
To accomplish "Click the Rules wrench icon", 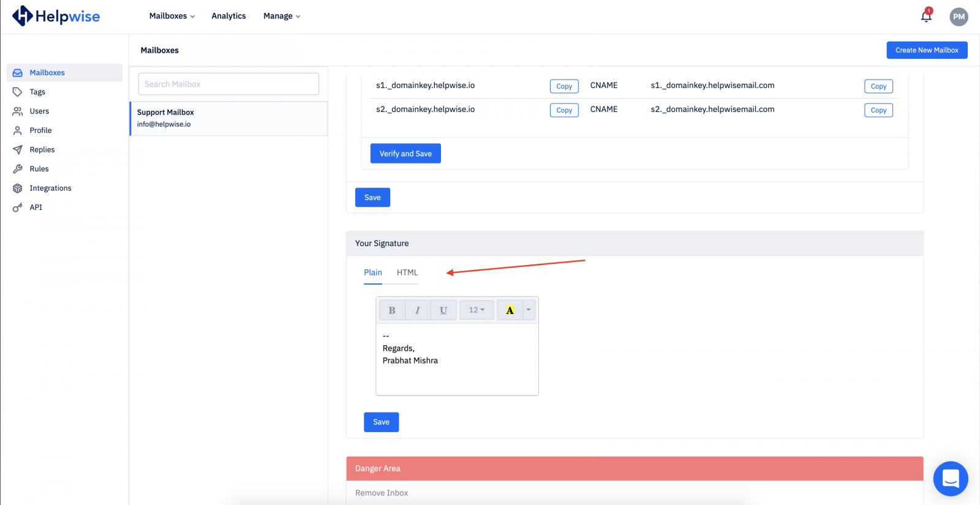I will 18,169.
